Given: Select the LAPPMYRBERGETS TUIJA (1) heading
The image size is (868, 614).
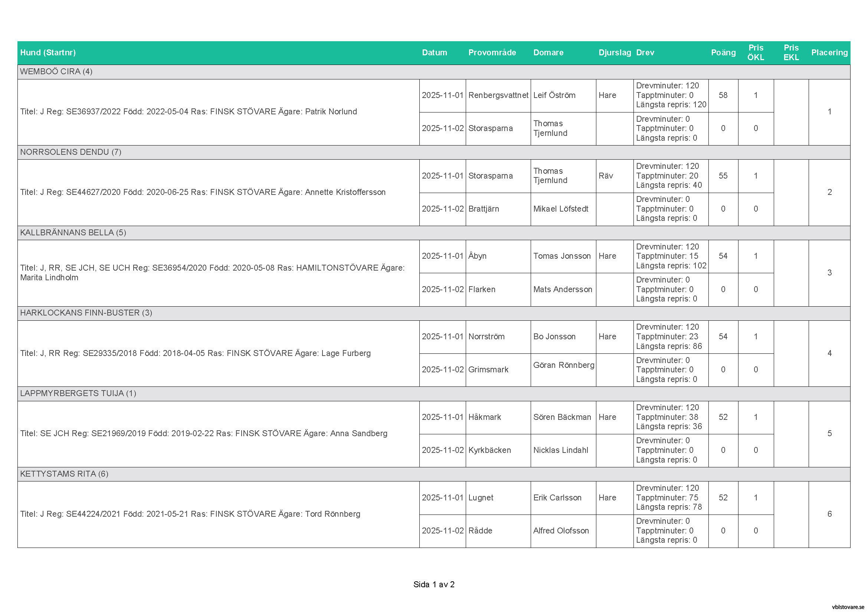Looking at the screenshot, I should pos(78,393).
